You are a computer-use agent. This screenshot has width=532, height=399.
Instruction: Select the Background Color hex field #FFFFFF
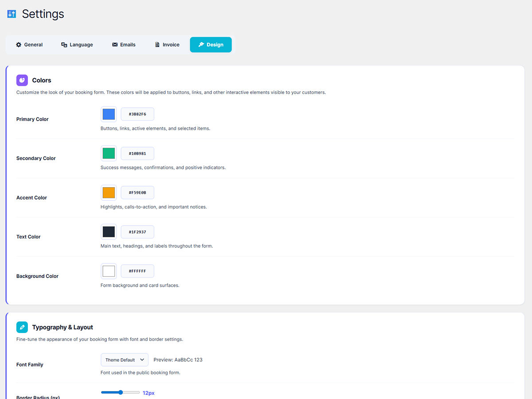137,271
